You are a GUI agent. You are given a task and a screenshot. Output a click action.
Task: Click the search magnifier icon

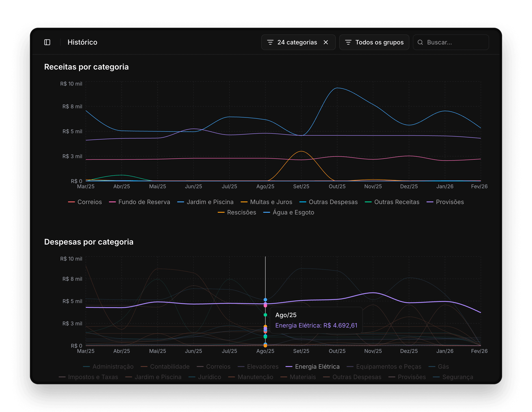click(420, 42)
